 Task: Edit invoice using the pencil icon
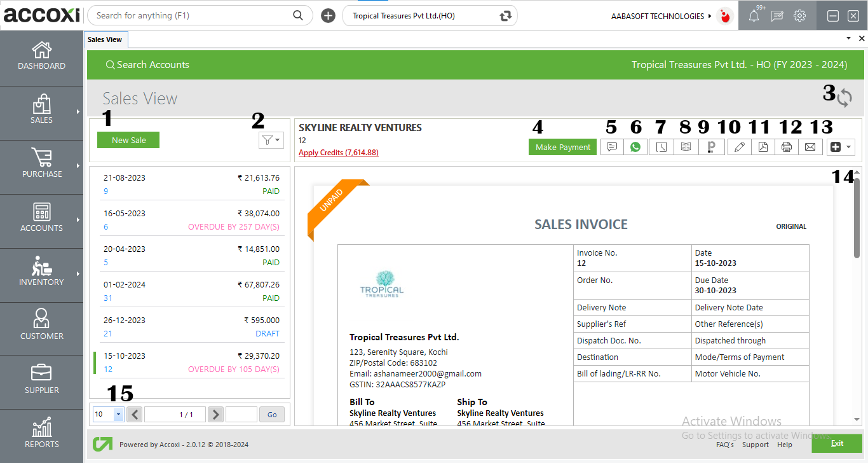point(739,147)
